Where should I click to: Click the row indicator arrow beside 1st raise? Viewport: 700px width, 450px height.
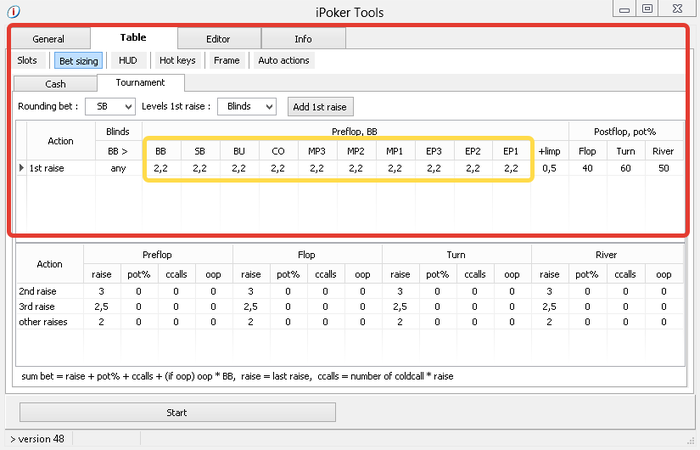coord(21,168)
